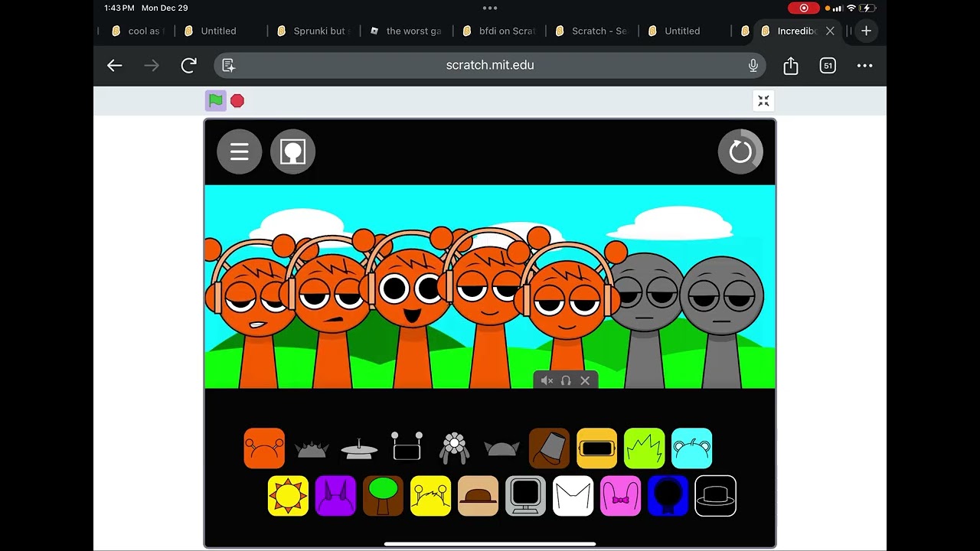This screenshot has width=980, height=551.
Task: Mute the selected character with speaker icon
Action: click(547, 380)
